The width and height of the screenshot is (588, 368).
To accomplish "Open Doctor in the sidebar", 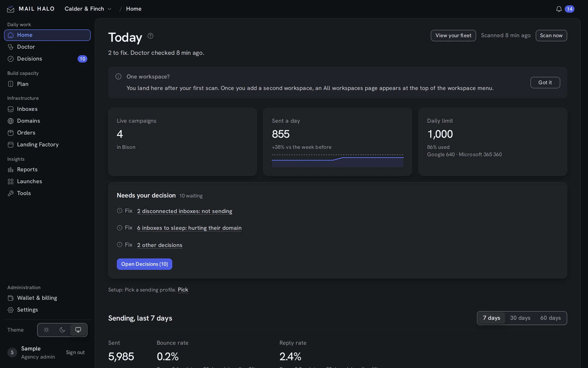I will point(47,47).
